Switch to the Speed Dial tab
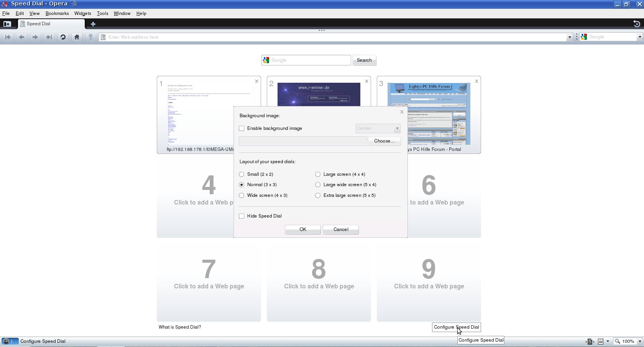The height and width of the screenshot is (347, 644). [x=51, y=24]
